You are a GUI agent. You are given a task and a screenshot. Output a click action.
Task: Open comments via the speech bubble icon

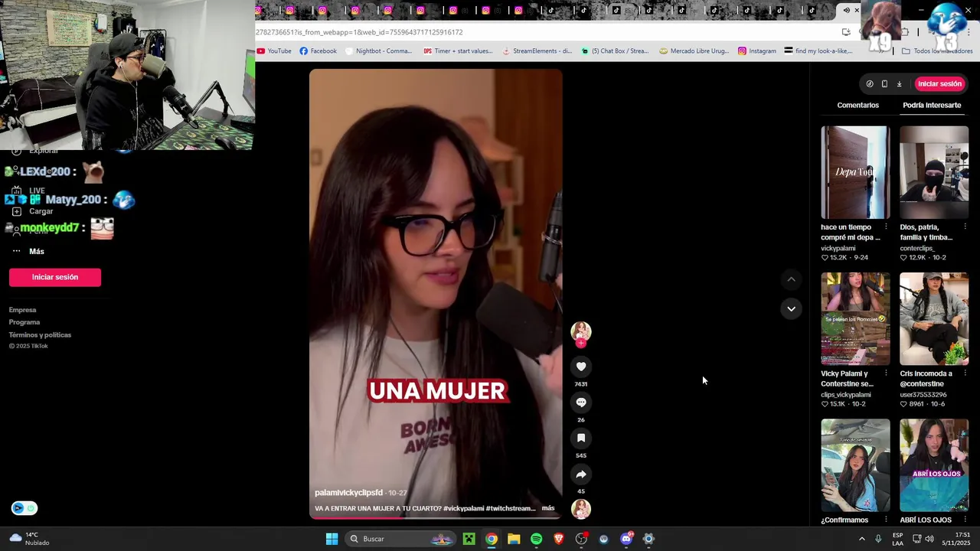[x=581, y=403]
